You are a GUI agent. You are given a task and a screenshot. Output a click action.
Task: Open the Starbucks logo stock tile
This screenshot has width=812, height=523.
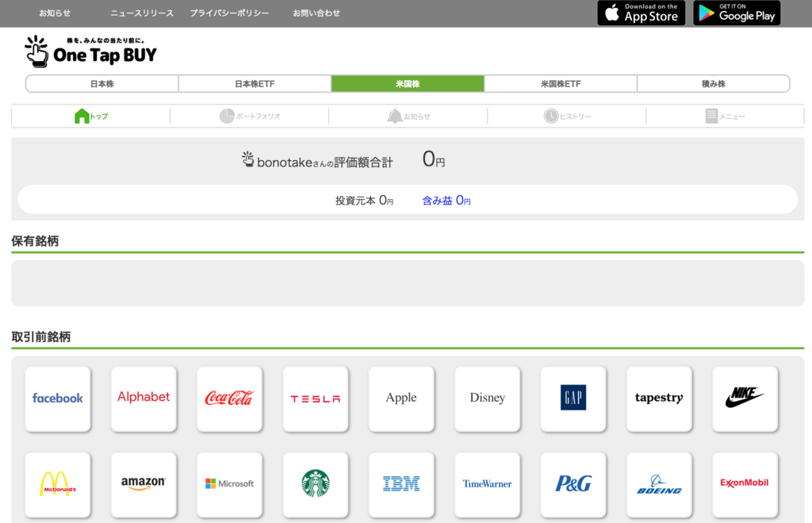point(316,485)
